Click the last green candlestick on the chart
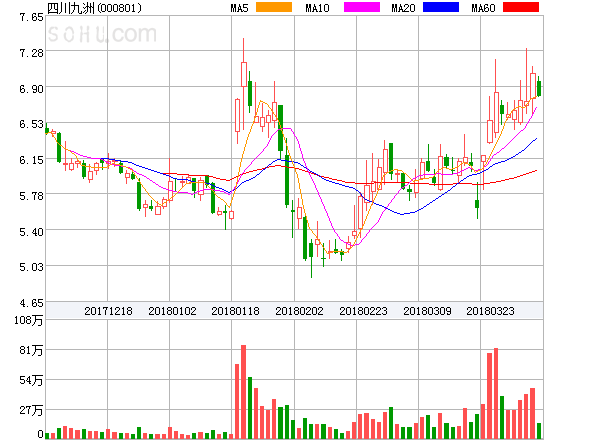The image size is (600, 440). 539,88
